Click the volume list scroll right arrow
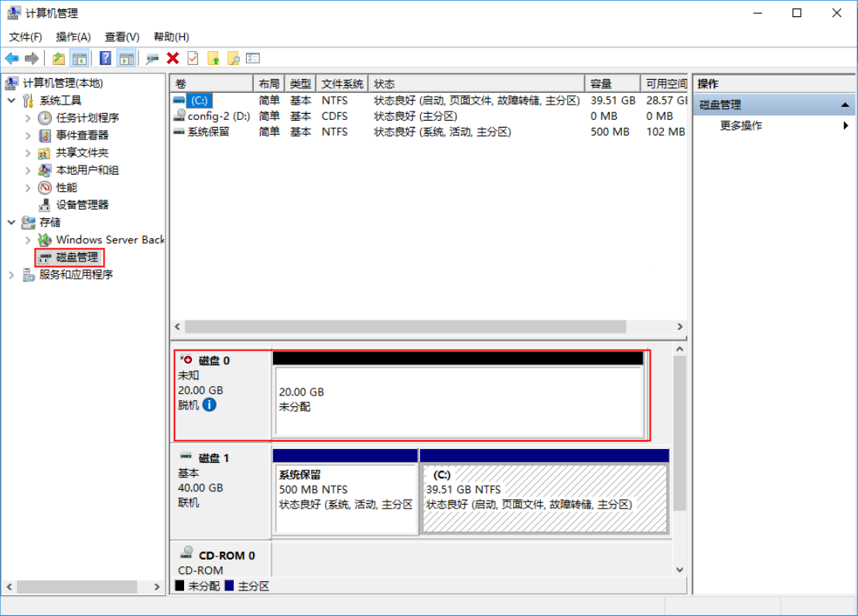The width and height of the screenshot is (858, 616). coord(680,327)
